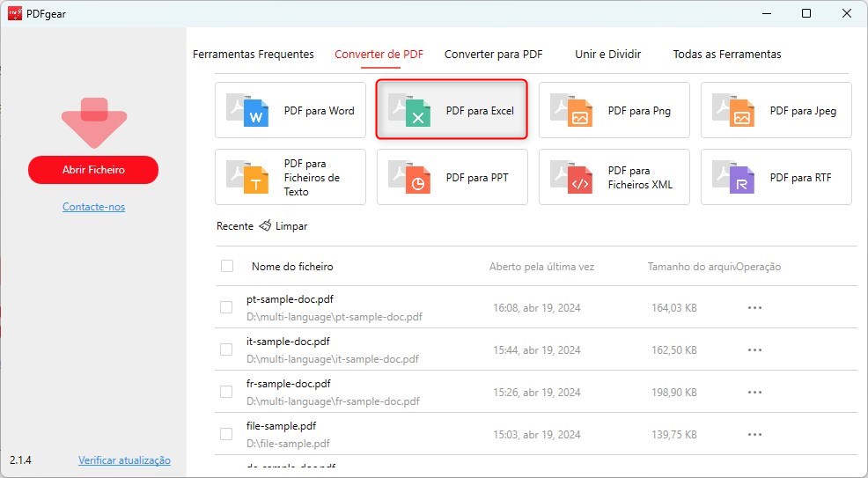
Task: Click the PDF para Word label text
Action: [319, 111]
